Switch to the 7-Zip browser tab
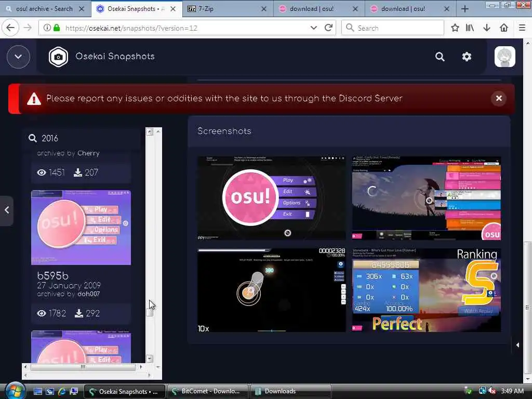The width and height of the screenshot is (532, 399). pyautogui.click(x=227, y=9)
